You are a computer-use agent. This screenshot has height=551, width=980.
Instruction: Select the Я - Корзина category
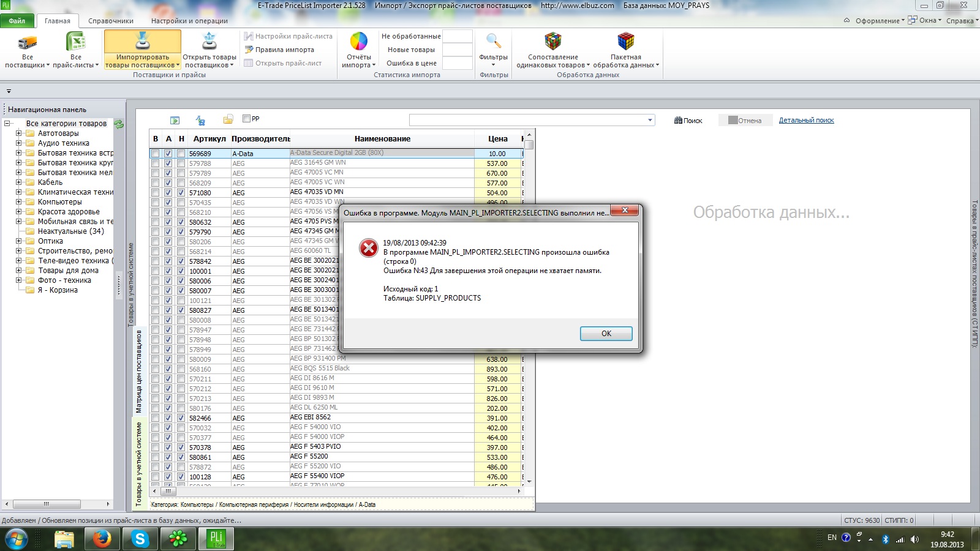point(58,290)
